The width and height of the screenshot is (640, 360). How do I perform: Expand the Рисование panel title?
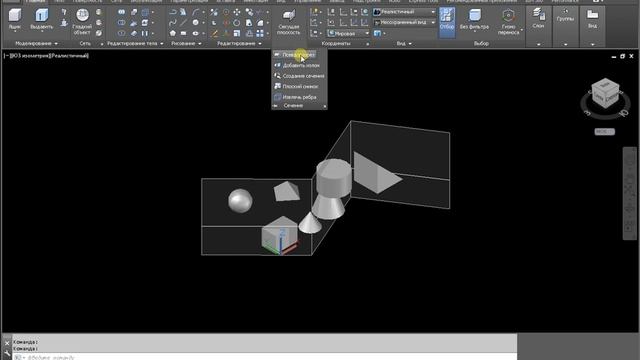186,43
